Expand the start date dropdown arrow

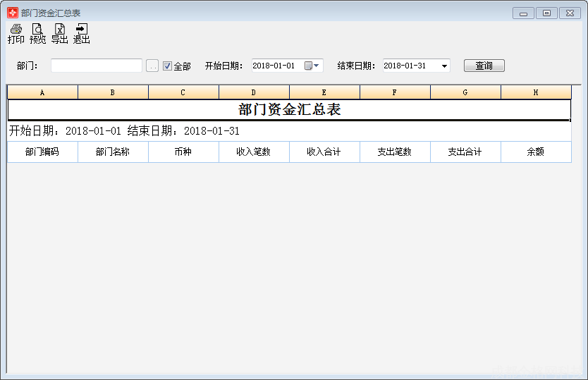(317, 66)
